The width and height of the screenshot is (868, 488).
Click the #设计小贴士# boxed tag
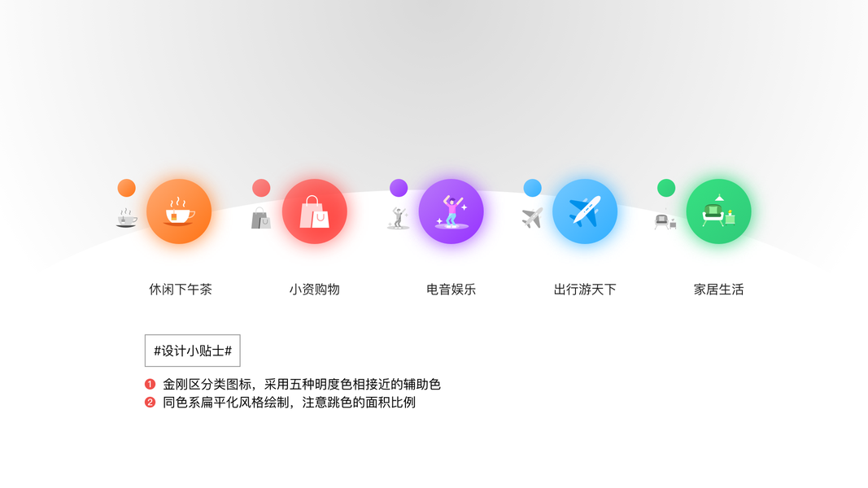pos(193,351)
